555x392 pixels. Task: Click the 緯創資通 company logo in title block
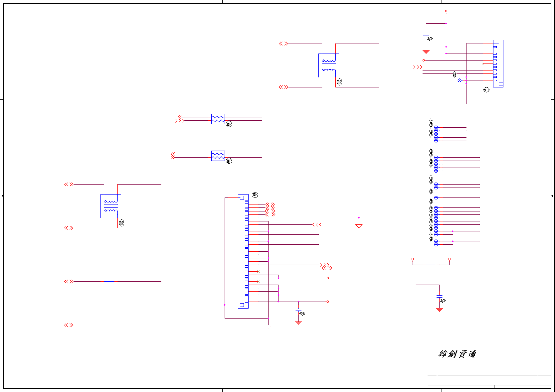[x=458, y=354]
